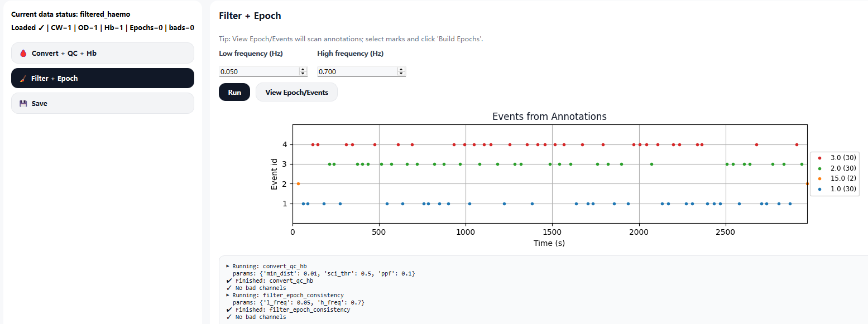Click the Loaded status summary line
Image resolution: width=868 pixels, height=324 pixels.
pyautogui.click(x=103, y=27)
